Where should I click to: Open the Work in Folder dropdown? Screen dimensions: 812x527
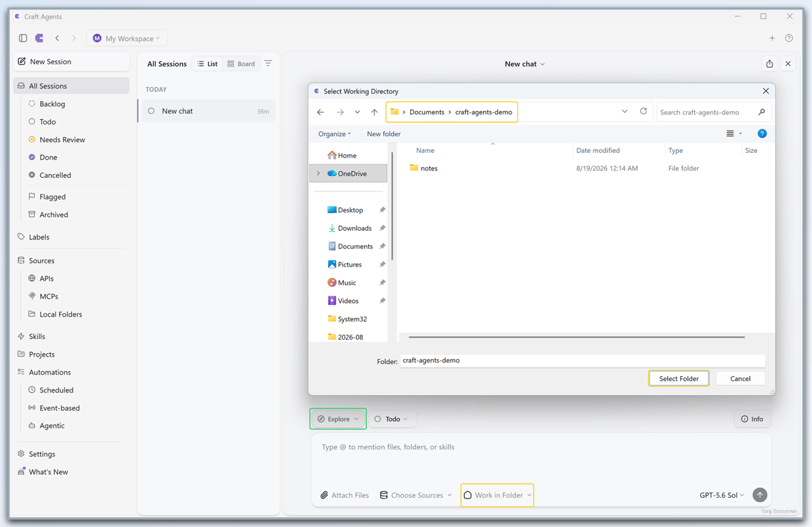coord(497,495)
